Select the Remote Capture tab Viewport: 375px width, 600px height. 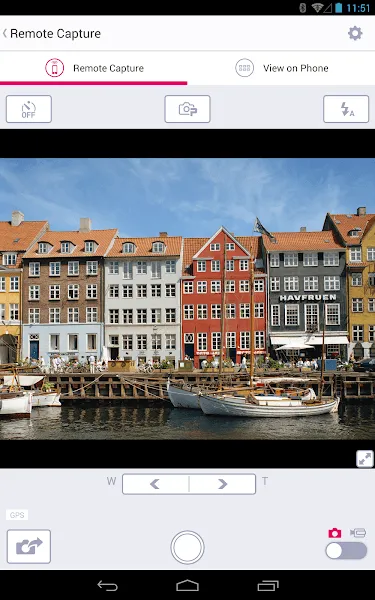tap(94, 68)
